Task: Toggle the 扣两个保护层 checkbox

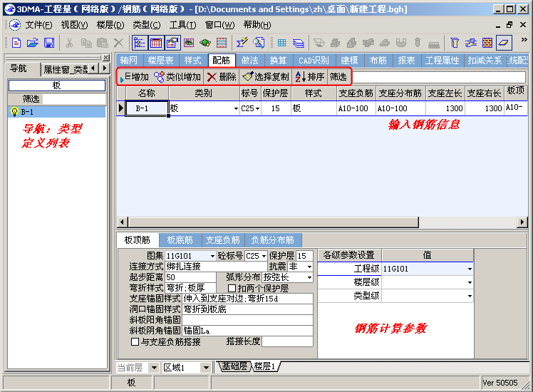Action: tap(232, 289)
